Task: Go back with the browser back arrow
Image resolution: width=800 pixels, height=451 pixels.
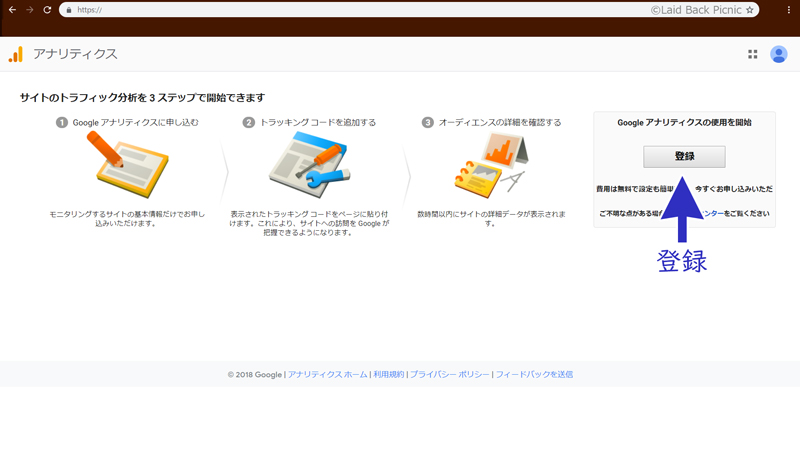Action: tap(12, 10)
